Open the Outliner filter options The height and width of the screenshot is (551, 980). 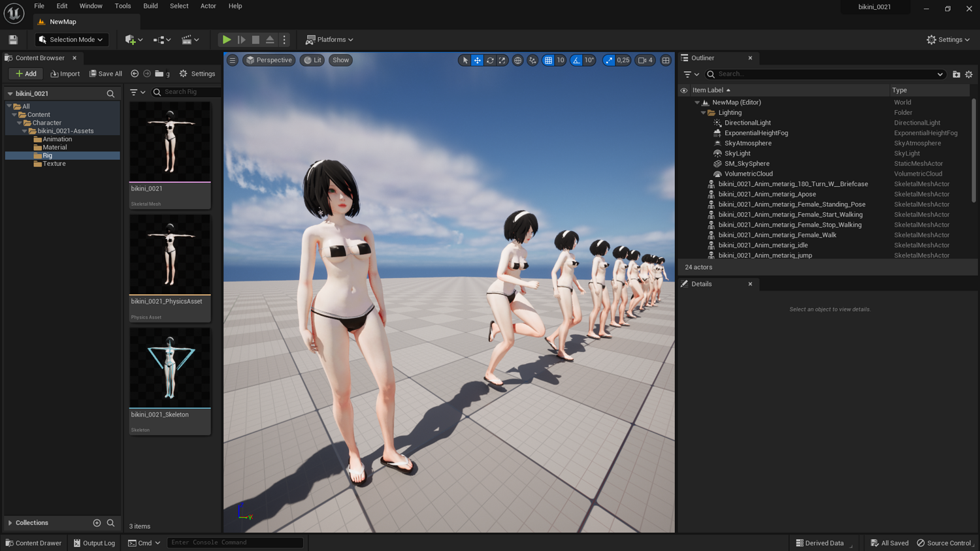pyautogui.click(x=691, y=74)
